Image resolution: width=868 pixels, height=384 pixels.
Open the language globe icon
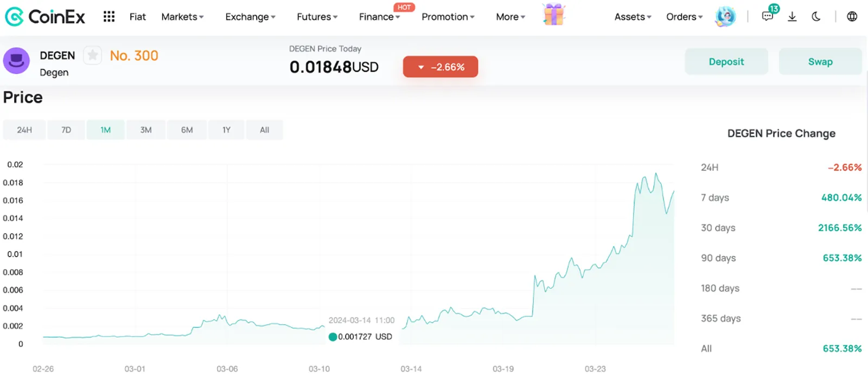pos(852,17)
